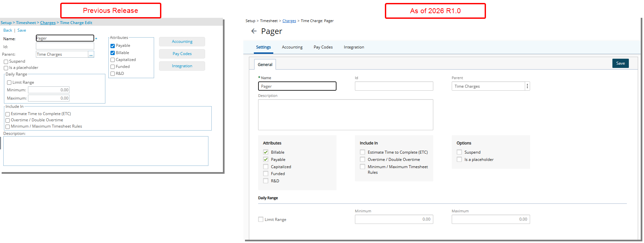This screenshot has height=243, width=644.
Task: Click Charges breadcrumb link in new release
Action: (x=289, y=21)
